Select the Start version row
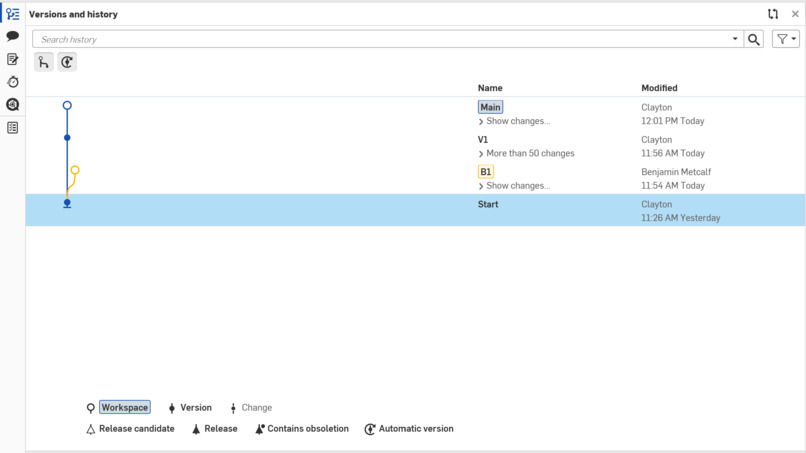Viewport: 806px width, 453px height. 415,210
